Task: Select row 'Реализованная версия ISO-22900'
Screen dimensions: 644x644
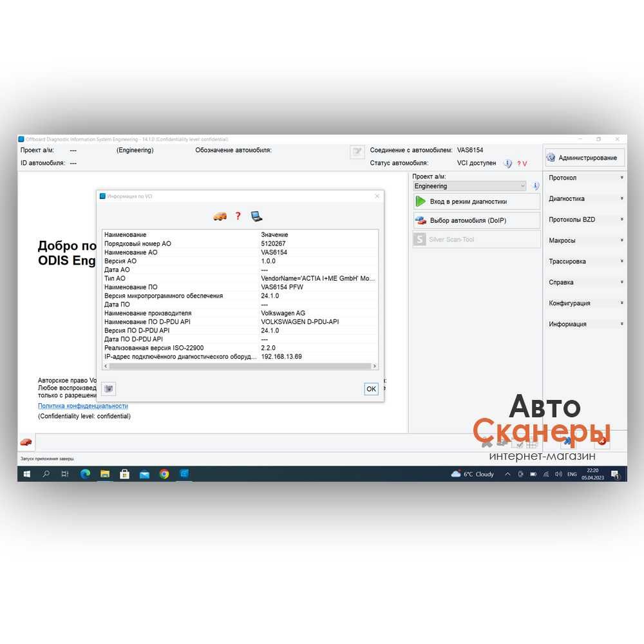Action: [x=240, y=348]
